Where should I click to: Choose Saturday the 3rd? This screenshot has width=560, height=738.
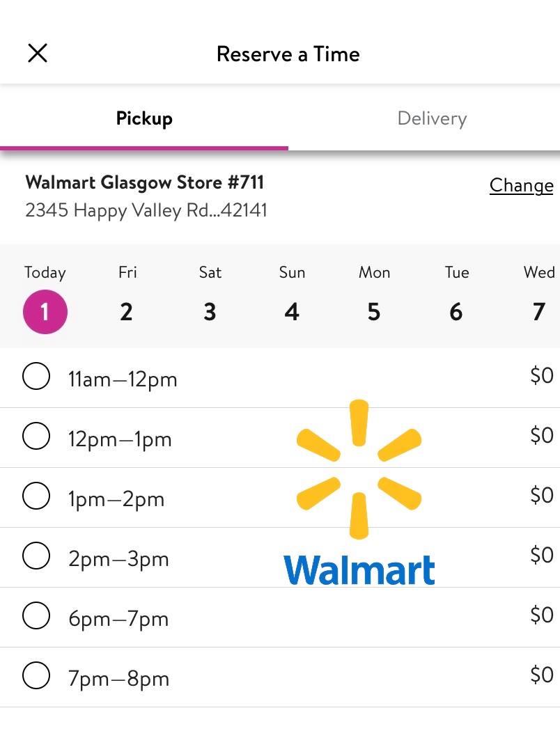pos(210,311)
